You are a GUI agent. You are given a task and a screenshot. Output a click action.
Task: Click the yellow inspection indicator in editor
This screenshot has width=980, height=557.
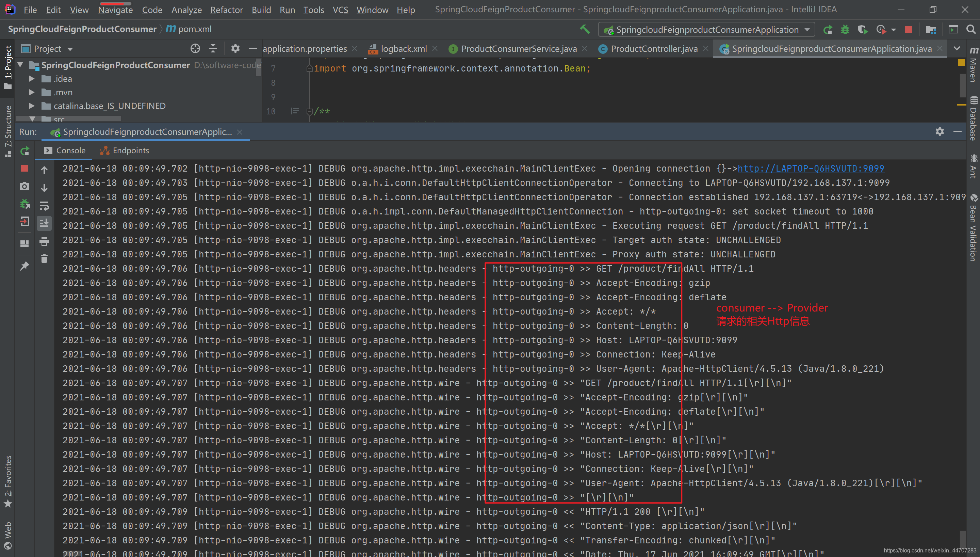click(962, 63)
